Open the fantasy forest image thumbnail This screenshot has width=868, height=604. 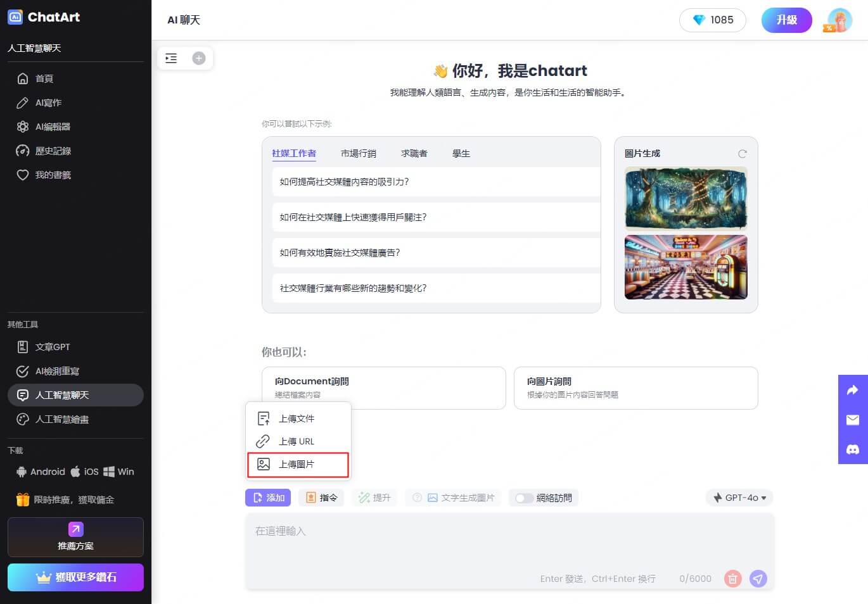pos(686,198)
